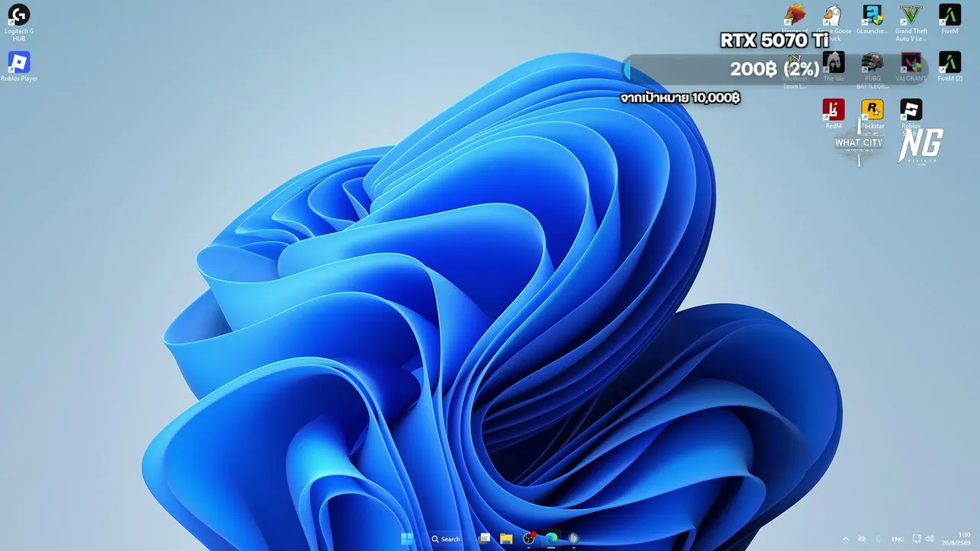Select the RedM desktop shortcut
980x551 pixels.
(x=833, y=114)
